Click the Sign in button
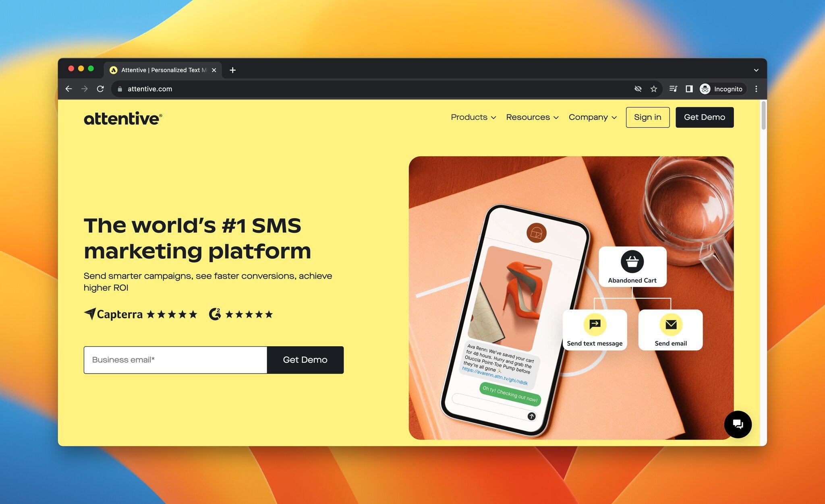This screenshot has height=504, width=825. click(648, 117)
